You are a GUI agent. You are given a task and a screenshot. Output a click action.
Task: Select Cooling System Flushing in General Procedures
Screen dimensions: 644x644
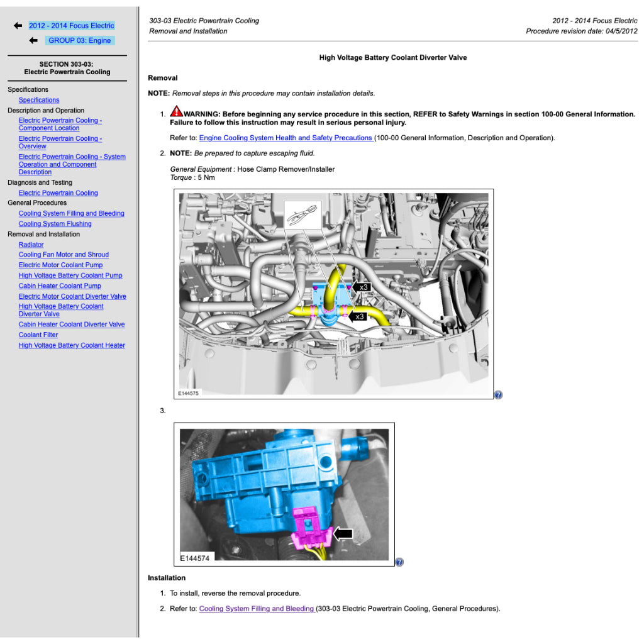(55, 224)
